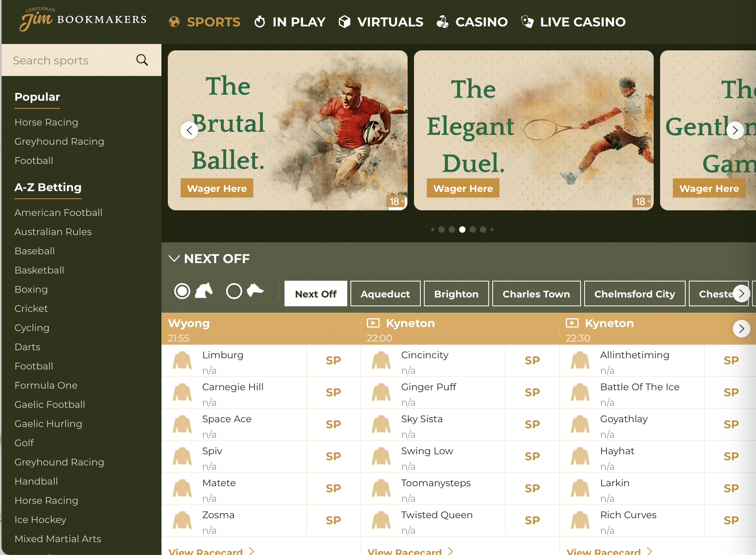Click the search magnifier icon

(142, 60)
